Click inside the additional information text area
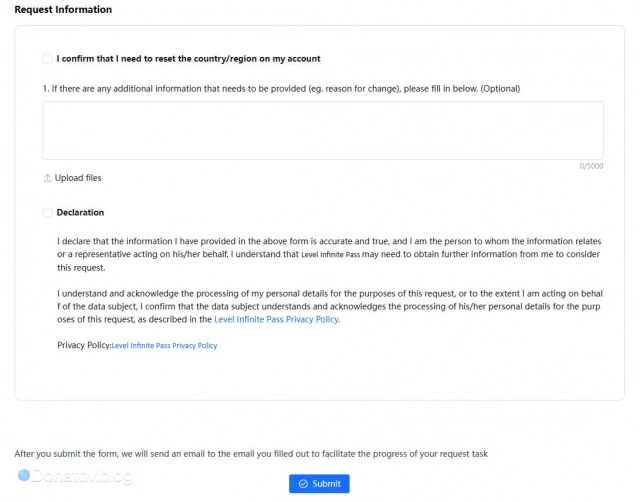The width and height of the screenshot is (640, 502). [323, 131]
